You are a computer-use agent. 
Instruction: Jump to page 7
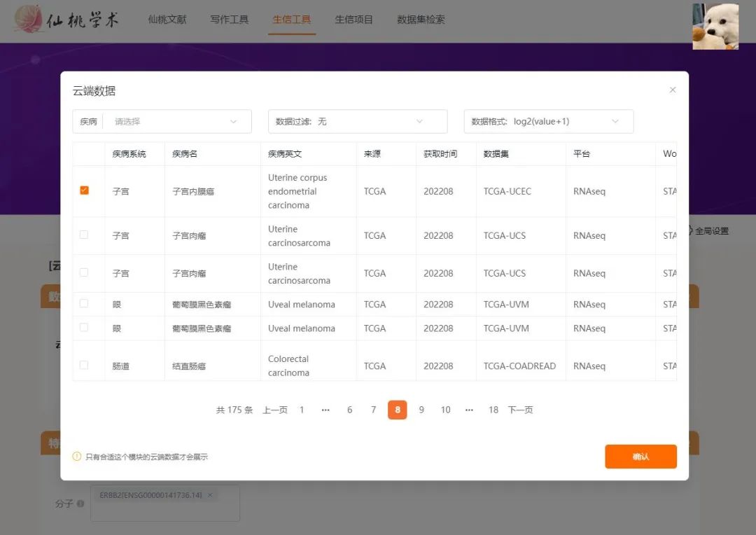[373, 410]
